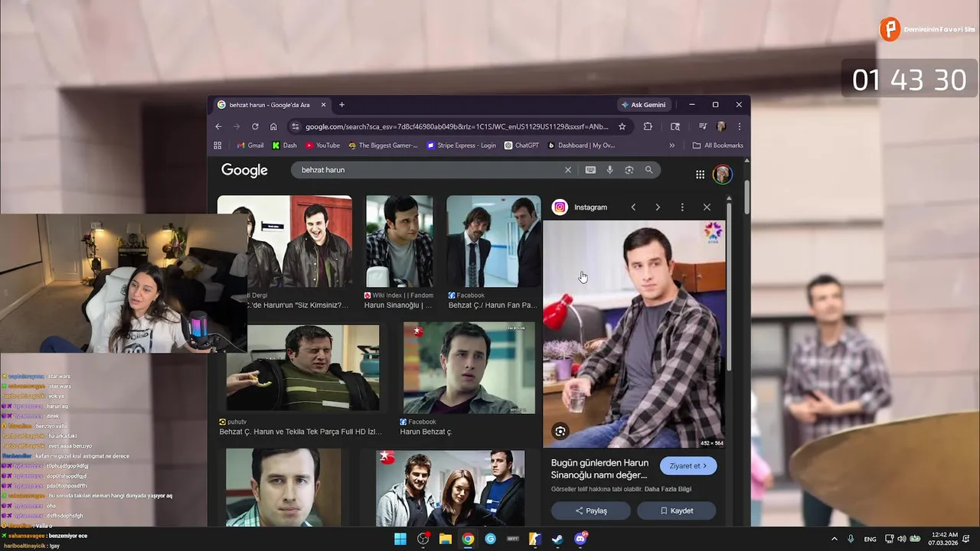Expand hidden bookmarks overflow chevron
The image size is (980, 551).
[x=672, y=145]
